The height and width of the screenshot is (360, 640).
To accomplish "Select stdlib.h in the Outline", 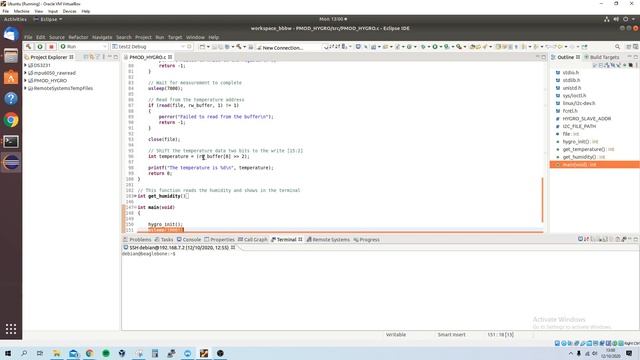I will (x=571, y=80).
